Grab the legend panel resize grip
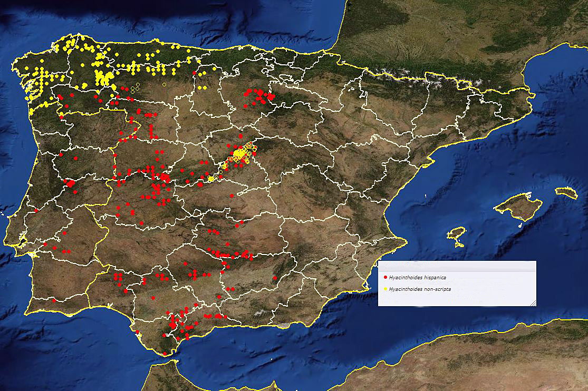Image resolution: width=588 pixels, height=391 pixels. click(533, 302)
